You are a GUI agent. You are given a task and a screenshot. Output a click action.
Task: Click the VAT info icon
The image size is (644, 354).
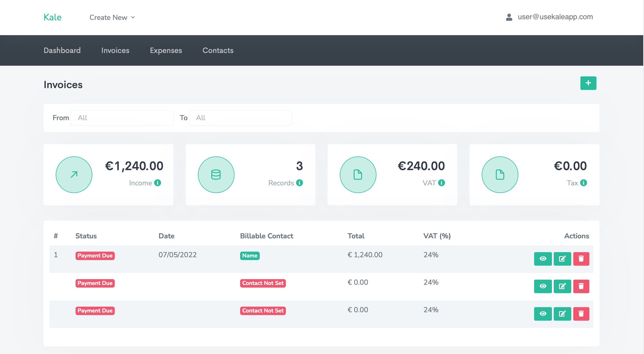click(x=442, y=183)
